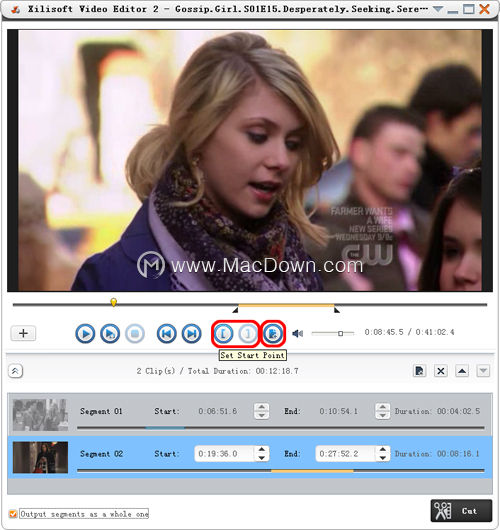Click the Segment 01 thumbnail
Viewport: 500px width, 530px height.
click(x=40, y=414)
